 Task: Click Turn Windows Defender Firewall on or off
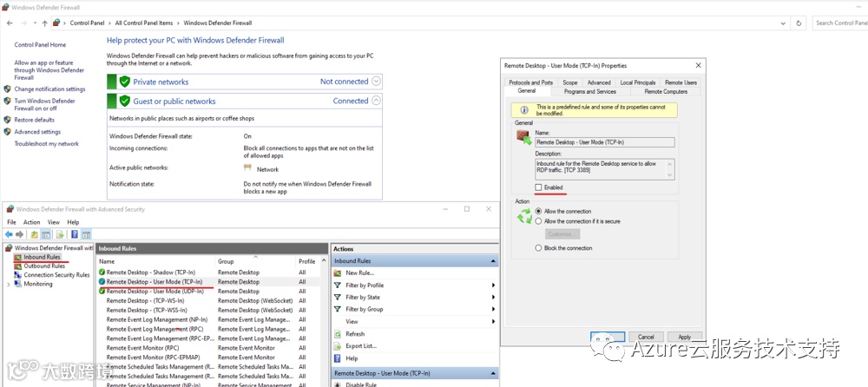pyautogui.click(x=45, y=105)
